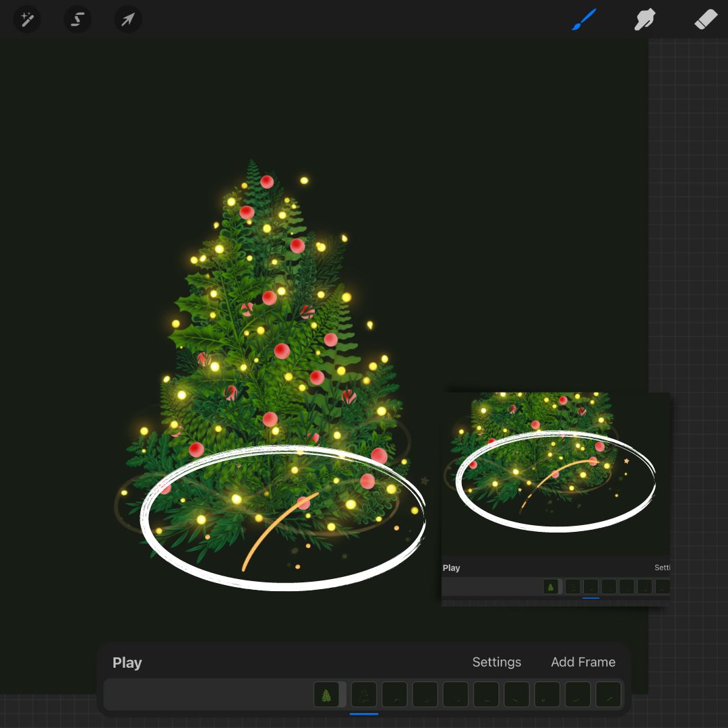Open animation Settings
The height and width of the screenshot is (728, 728).
pos(496,662)
